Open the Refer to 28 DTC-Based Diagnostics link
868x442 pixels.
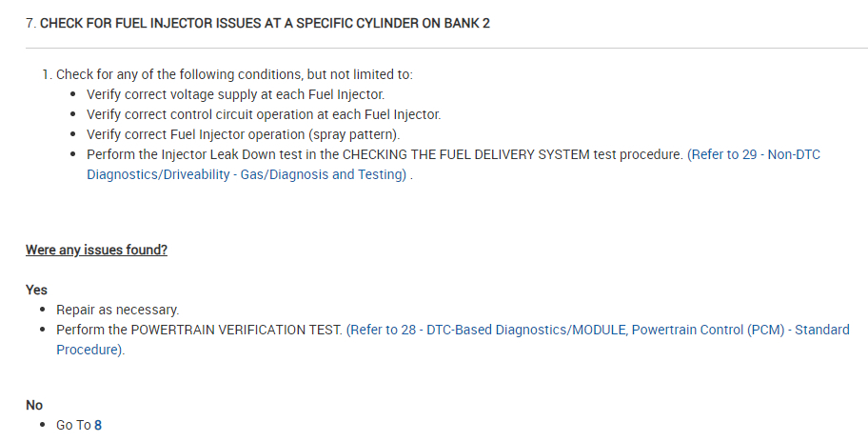click(457, 330)
